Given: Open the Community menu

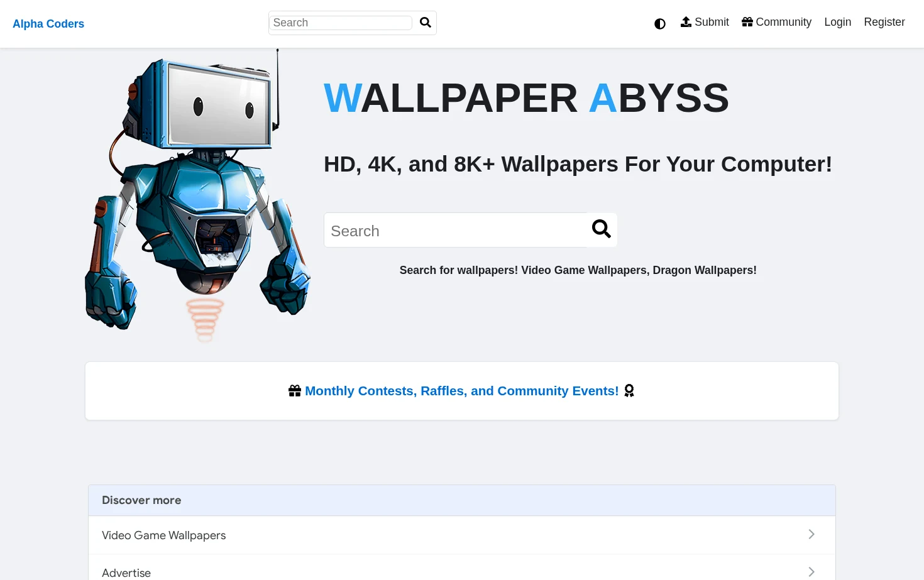Looking at the screenshot, I should (776, 22).
